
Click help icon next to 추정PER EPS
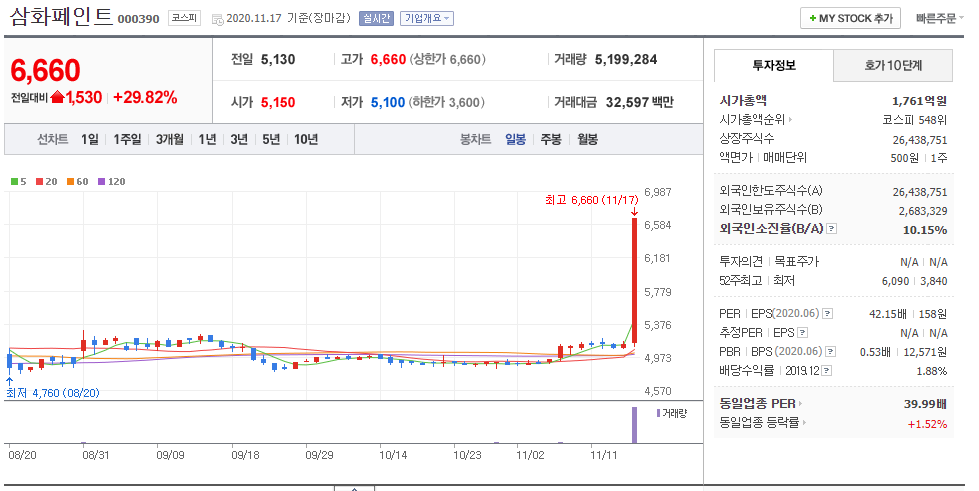coord(803,332)
